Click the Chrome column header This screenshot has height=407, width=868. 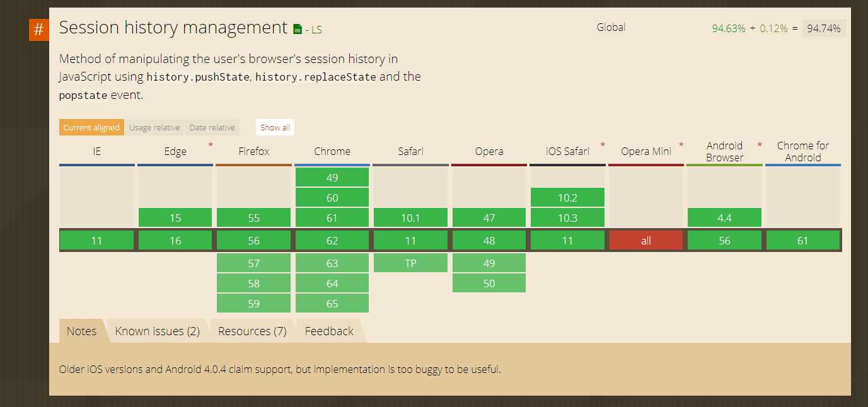[332, 151]
